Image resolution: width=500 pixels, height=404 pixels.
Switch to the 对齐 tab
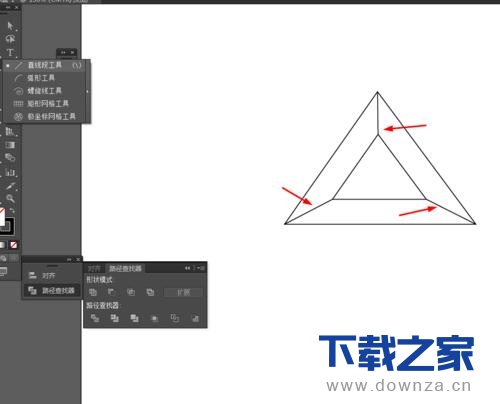click(x=94, y=268)
